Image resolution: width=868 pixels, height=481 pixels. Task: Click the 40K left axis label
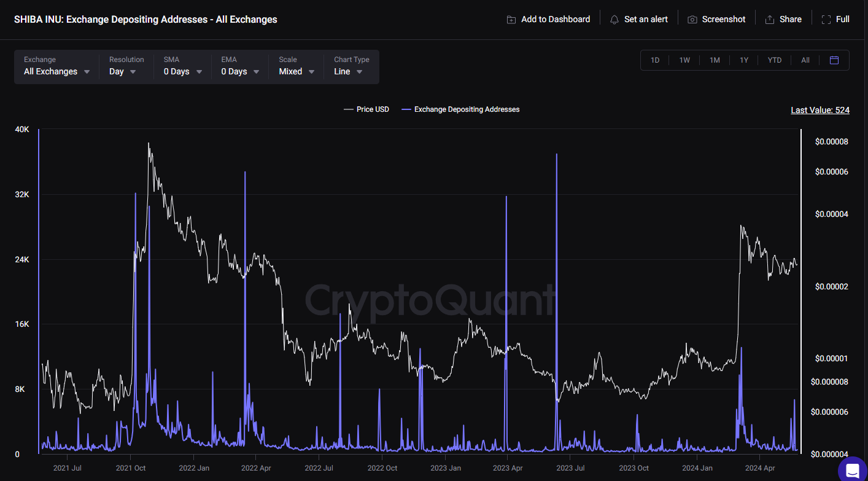click(21, 130)
